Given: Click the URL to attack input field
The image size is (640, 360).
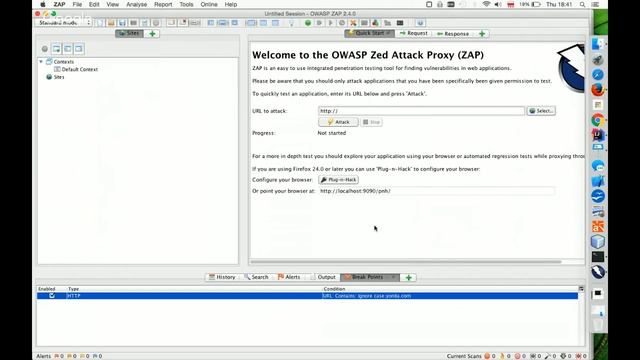Looking at the screenshot, I should tap(421, 111).
